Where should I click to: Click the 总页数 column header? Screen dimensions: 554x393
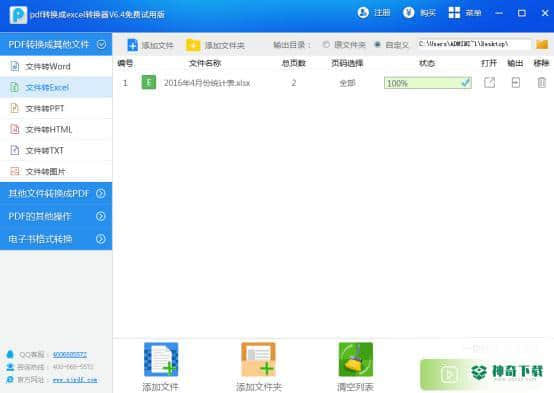[294, 63]
